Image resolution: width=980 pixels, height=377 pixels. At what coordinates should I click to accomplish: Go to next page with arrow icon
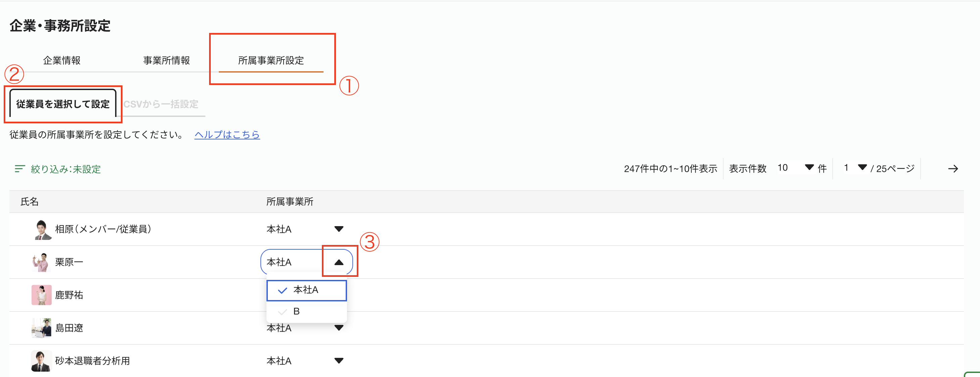click(x=952, y=169)
